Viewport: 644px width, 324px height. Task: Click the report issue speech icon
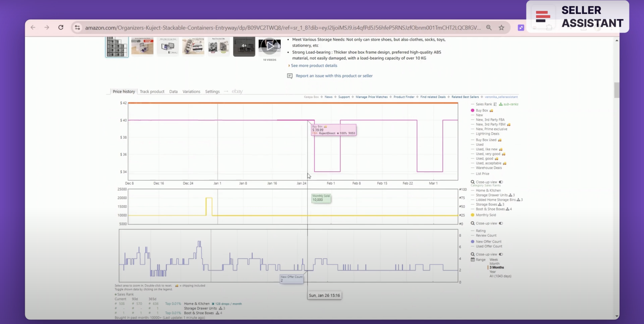pyautogui.click(x=290, y=76)
